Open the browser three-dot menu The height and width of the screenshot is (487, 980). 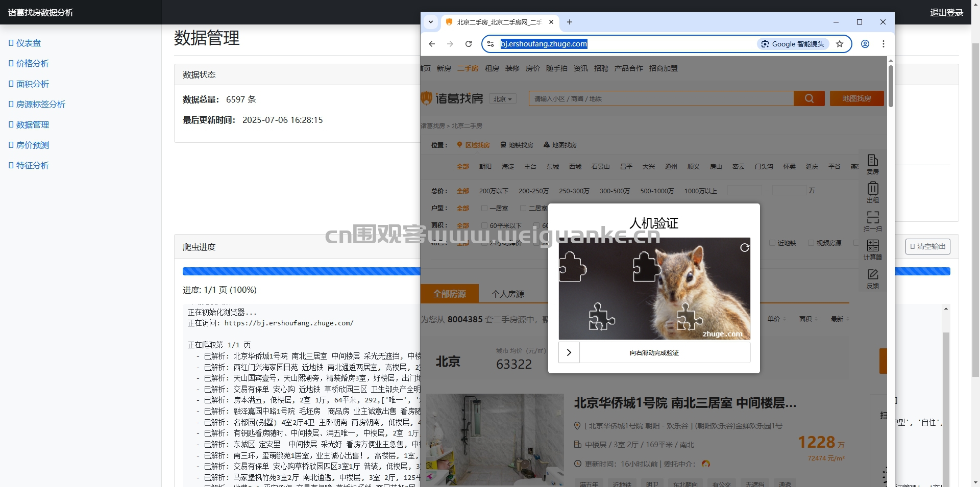(884, 44)
